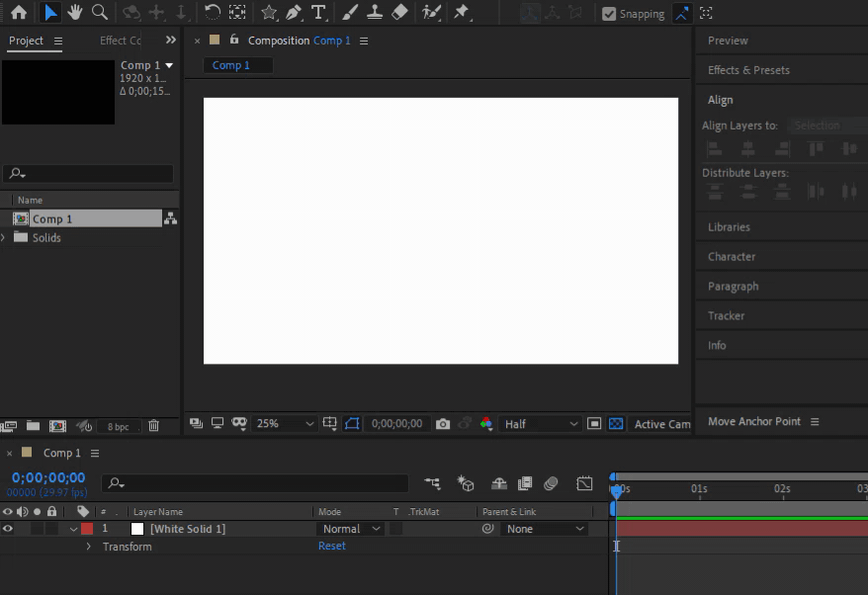This screenshot has height=595, width=868.
Task: Open the Composition Mini-Flowchart icon
Action: point(432,483)
